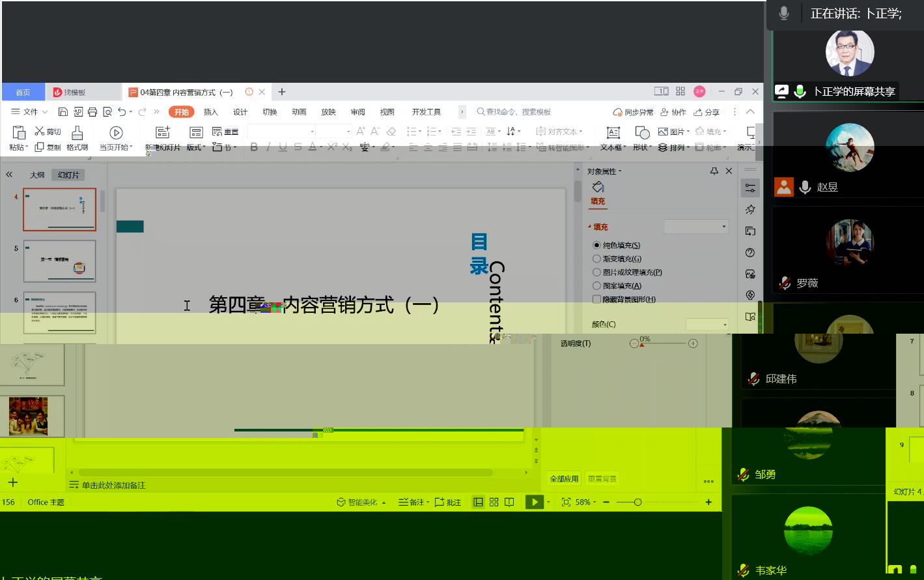Switch to normal view icon
The height and width of the screenshot is (580, 924).
[479, 502]
